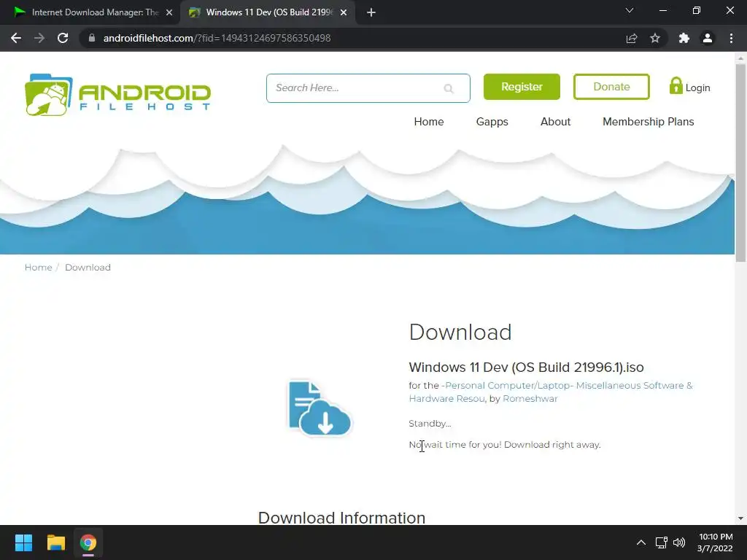Reload the page with the refresh icon

click(x=63, y=38)
